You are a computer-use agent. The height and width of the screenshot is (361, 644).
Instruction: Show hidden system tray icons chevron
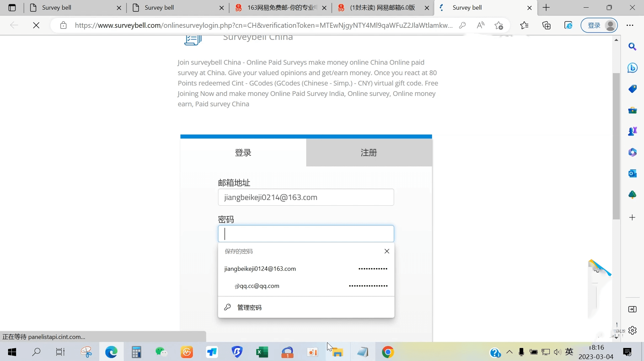click(x=509, y=352)
